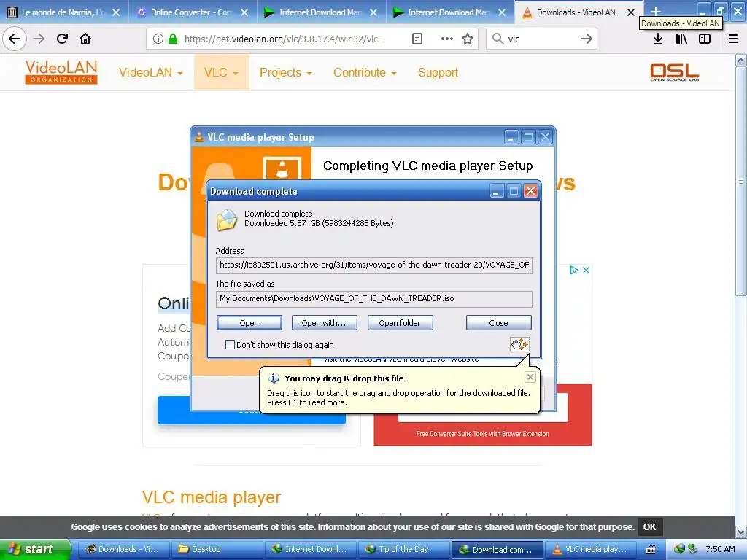This screenshot has height=560, width=747.
Task: Click Close button in Download complete dialog
Action: [498, 323]
